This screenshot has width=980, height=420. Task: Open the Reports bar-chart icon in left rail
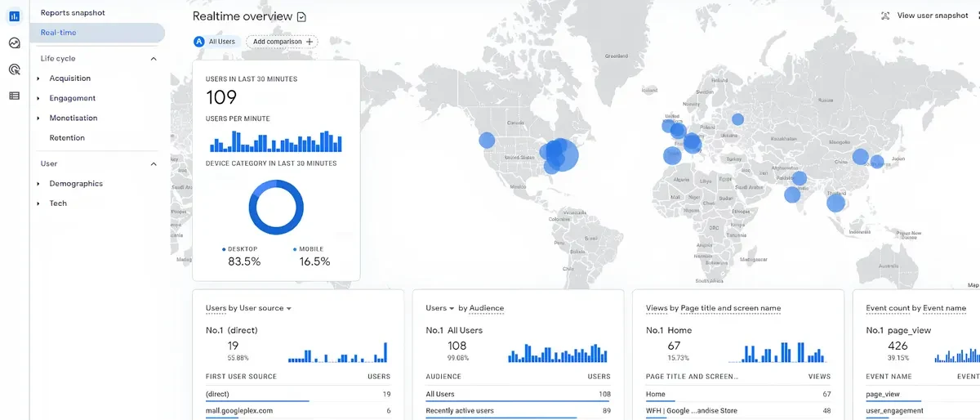(x=15, y=16)
